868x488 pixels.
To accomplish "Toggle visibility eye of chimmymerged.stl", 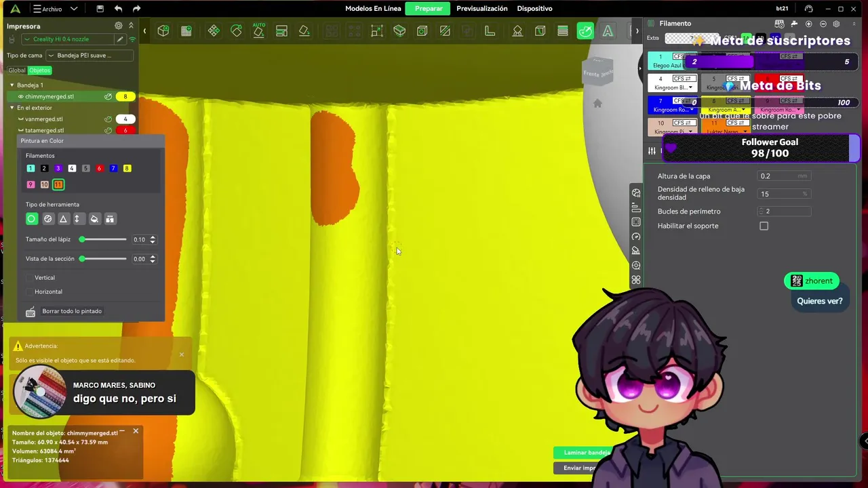I will pos(20,97).
